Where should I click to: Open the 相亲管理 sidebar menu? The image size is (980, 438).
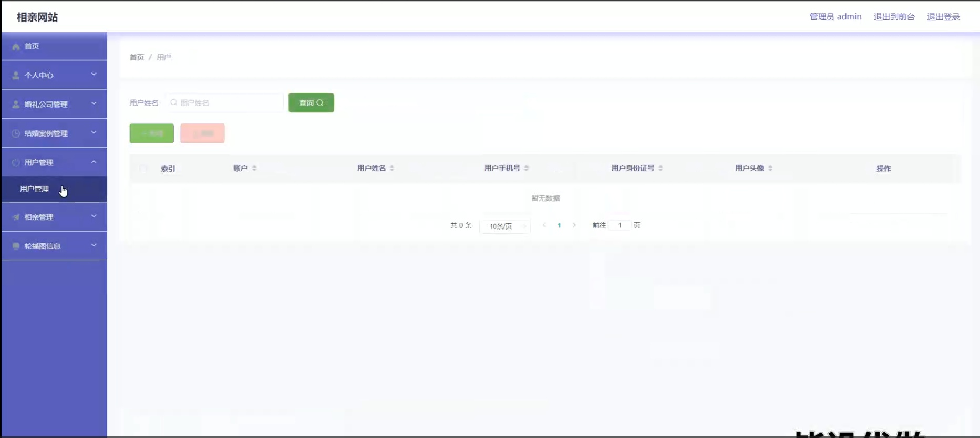[54, 217]
